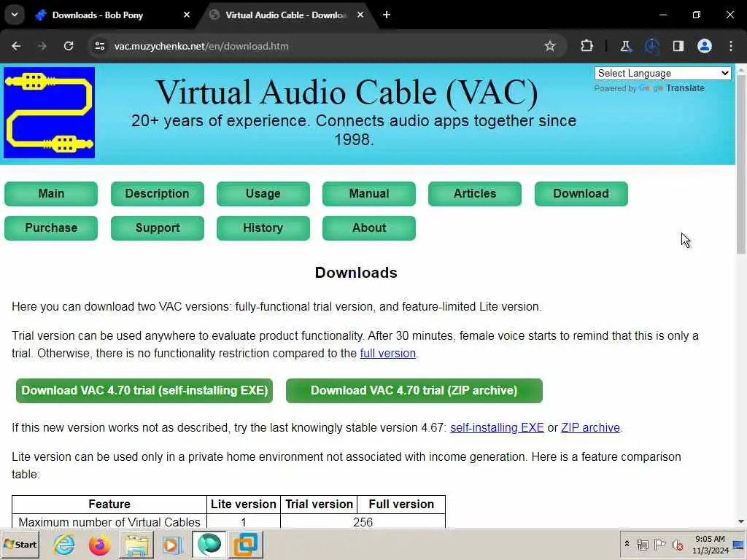Open Windows Media Player from taskbar
Screen dimensions: 747x560
pyautogui.click(x=172, y=545)
